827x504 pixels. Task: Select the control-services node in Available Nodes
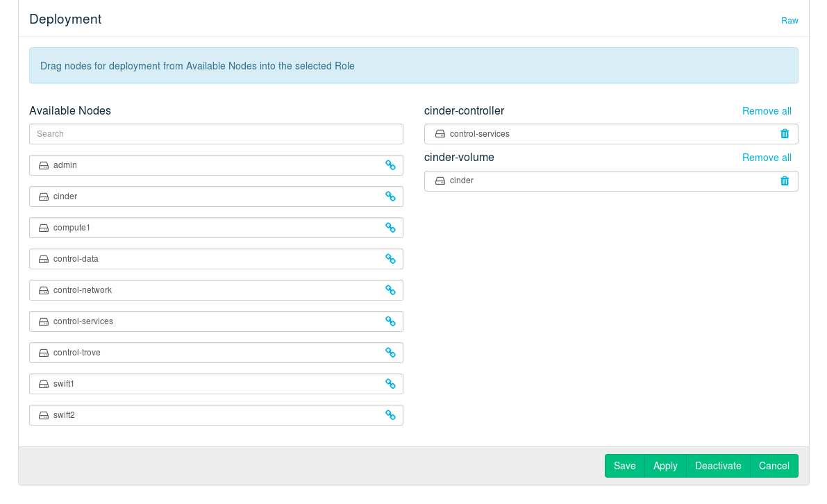click(83, 321)
